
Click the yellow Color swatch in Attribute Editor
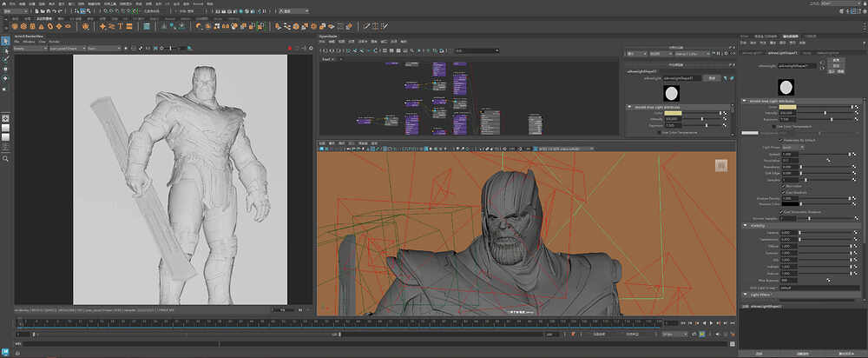pyautogui.click(x=787, y=107)
